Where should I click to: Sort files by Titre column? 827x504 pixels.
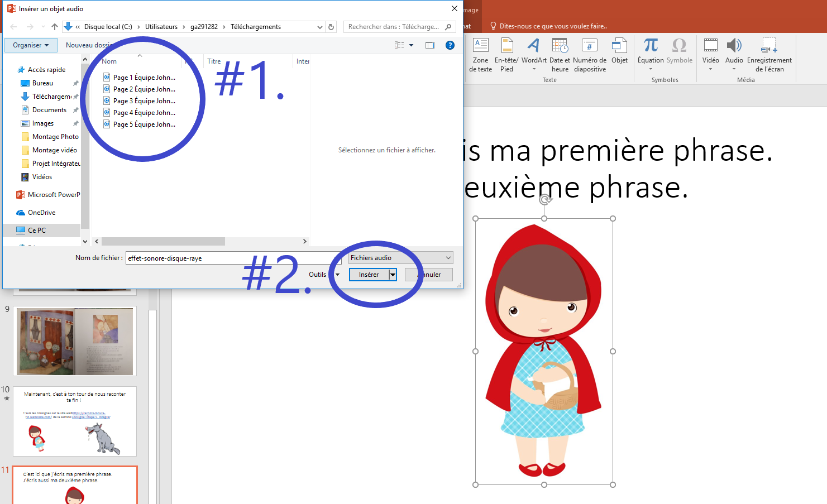pyautogui.click(x=214, y=61)
